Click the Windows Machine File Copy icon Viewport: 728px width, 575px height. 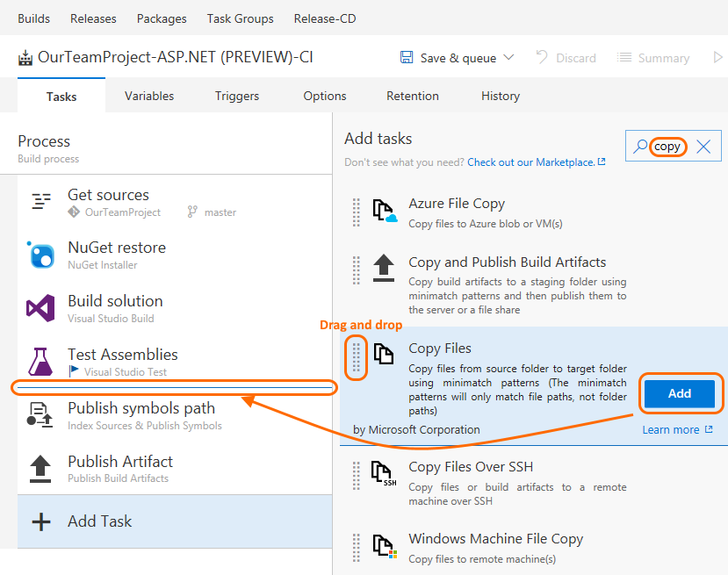(384, 548)
